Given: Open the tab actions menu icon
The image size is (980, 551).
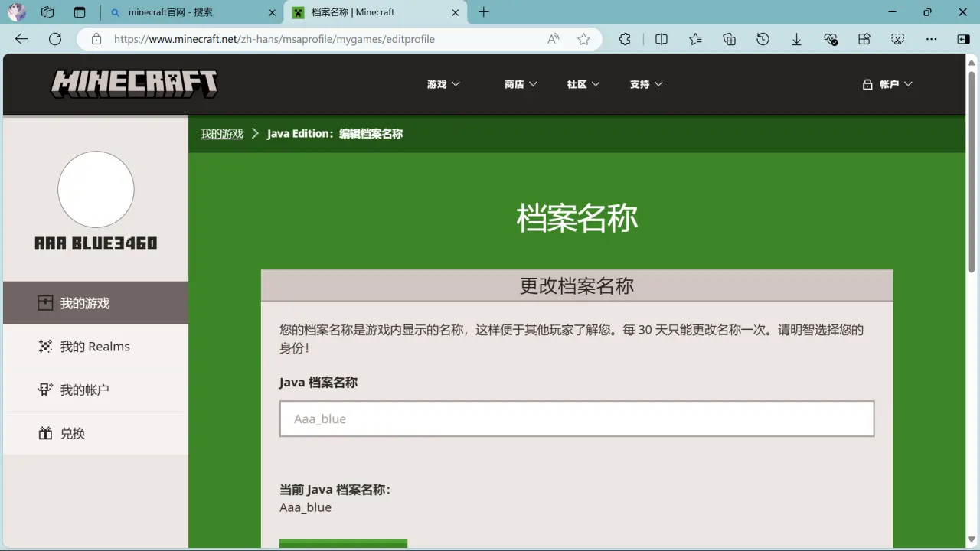Looking at the screenshot, I should (x=80, y=12).
